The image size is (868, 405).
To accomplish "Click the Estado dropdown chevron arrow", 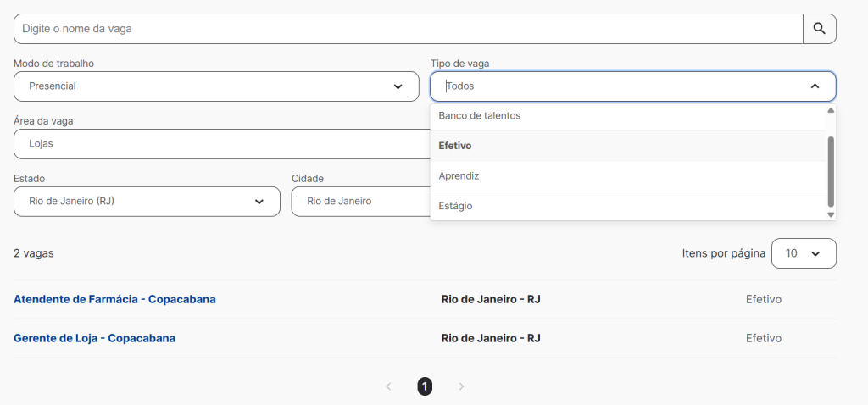I will click(259, 202).
